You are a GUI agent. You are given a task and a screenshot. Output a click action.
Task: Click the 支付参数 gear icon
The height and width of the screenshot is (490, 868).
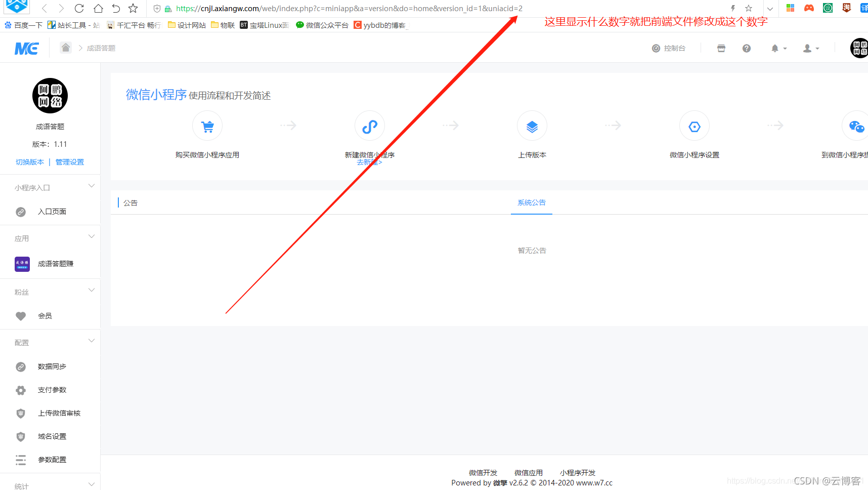[x=20, y=390]
